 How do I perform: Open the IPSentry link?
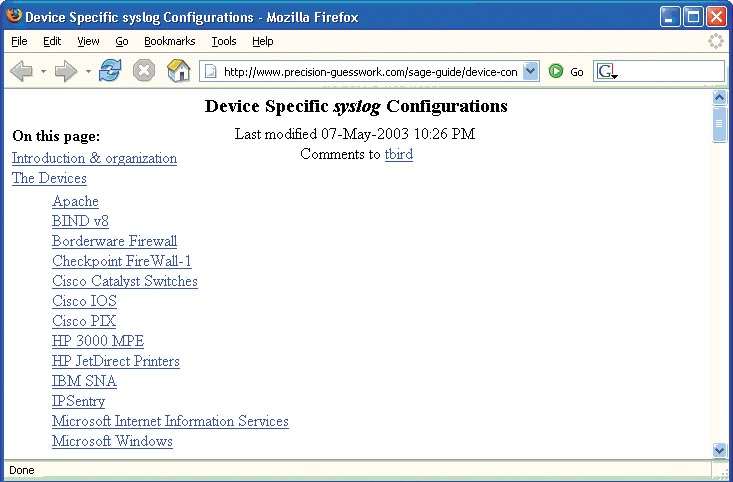79,402
